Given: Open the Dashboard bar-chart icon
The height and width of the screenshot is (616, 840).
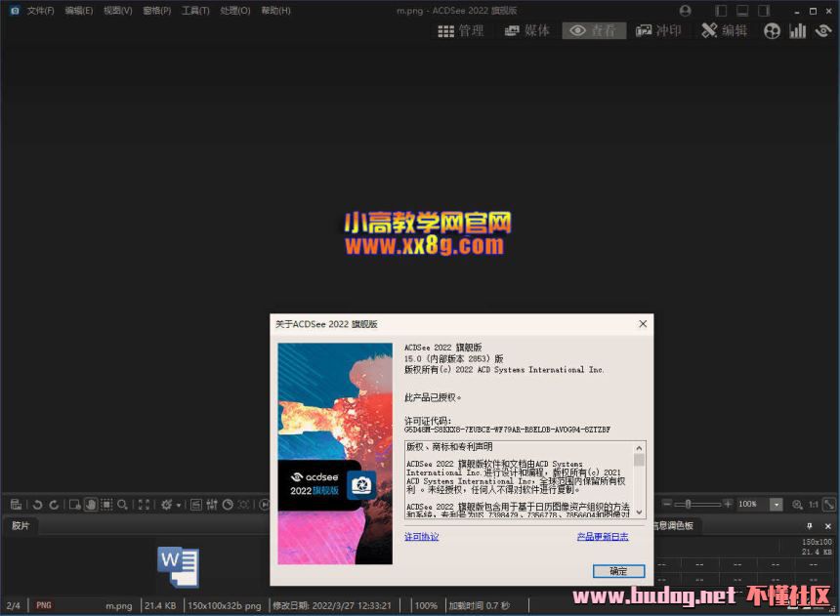Looking at the screenshot, I should pos(798,31).
